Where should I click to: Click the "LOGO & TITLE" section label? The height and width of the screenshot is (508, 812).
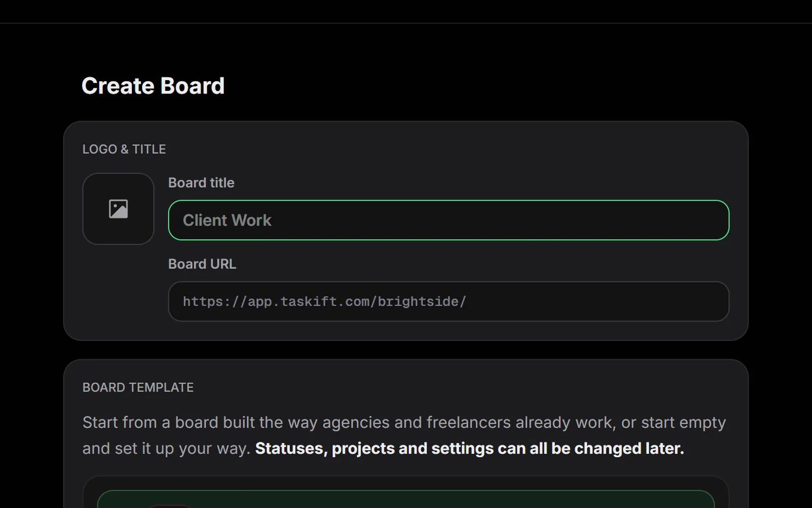(x=124, y=149)
